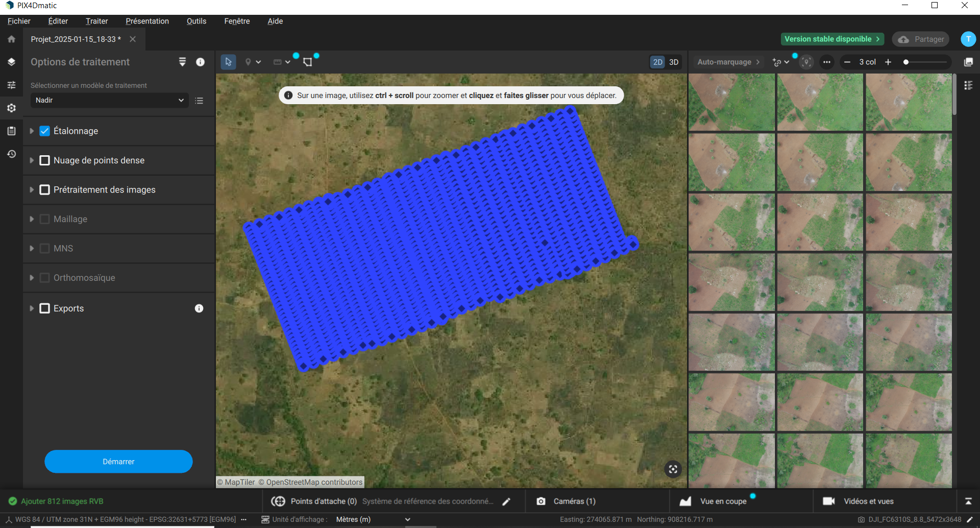
Task: Click the Démarrer button
Action: (x=118, y=462)
